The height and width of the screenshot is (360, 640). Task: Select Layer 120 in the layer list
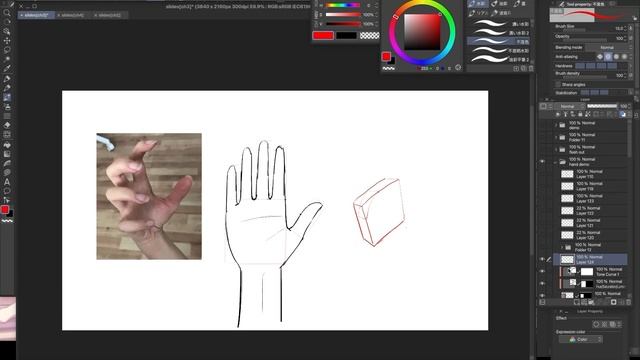coord(594,235)
